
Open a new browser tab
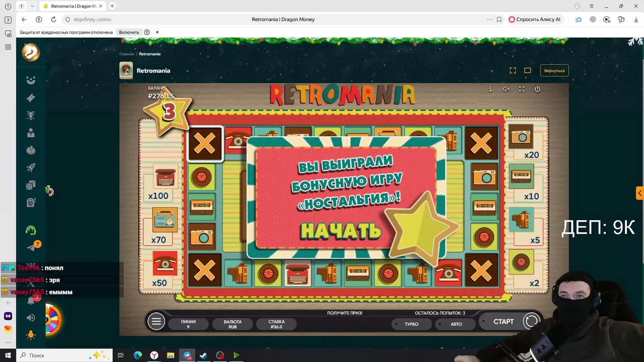point(112,6)
